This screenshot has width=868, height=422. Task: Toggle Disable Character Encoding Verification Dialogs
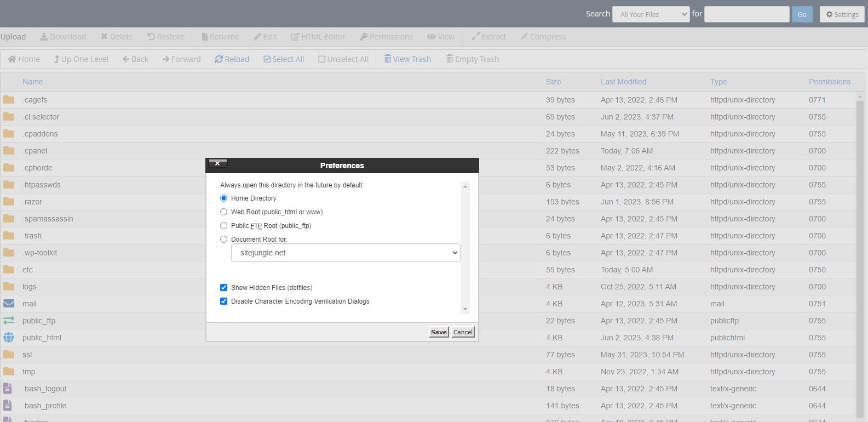coord(223,301)
